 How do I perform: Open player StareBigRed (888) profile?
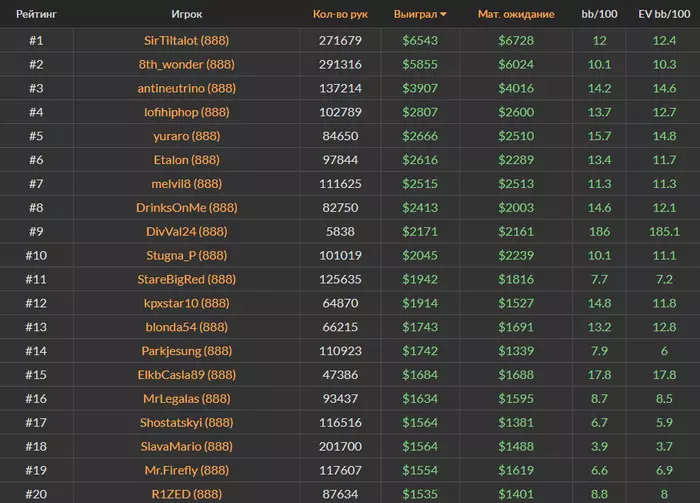[x=187, y=279]
